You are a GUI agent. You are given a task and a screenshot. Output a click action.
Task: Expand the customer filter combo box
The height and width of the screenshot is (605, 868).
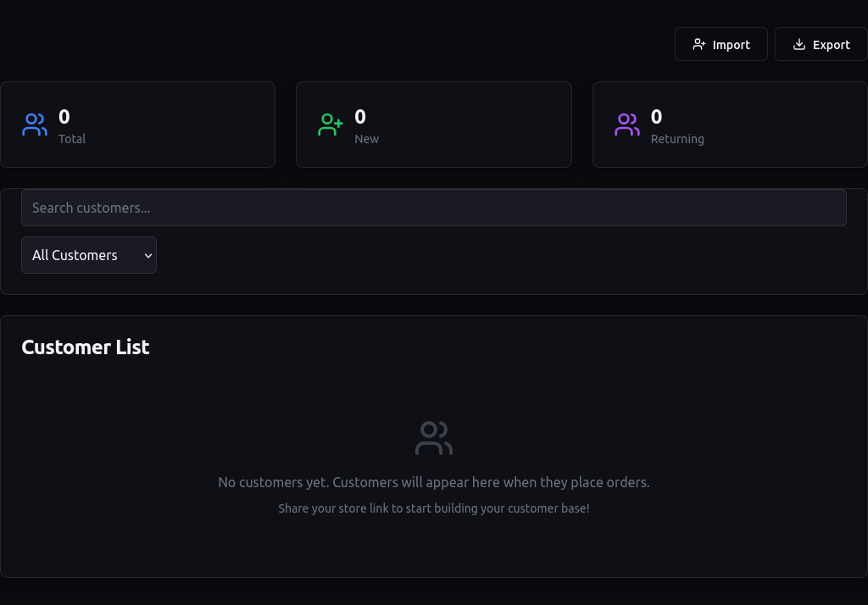(89, 255)
